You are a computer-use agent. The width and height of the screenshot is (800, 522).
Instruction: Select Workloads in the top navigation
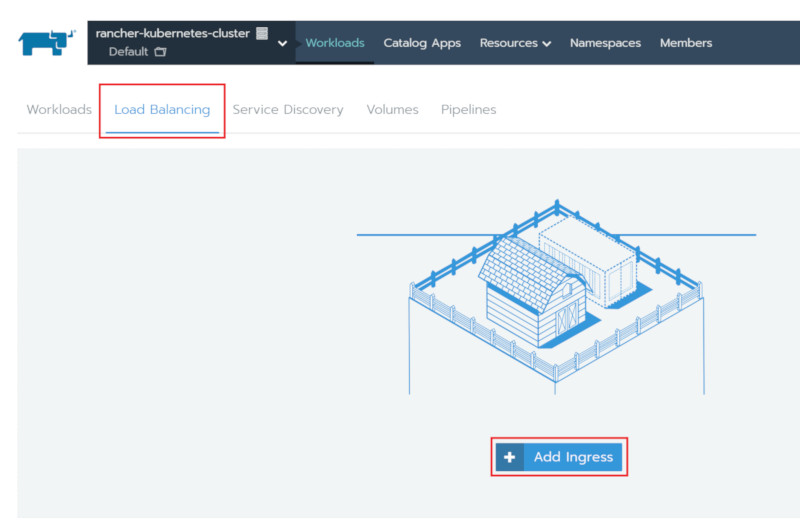coord(335,43)
